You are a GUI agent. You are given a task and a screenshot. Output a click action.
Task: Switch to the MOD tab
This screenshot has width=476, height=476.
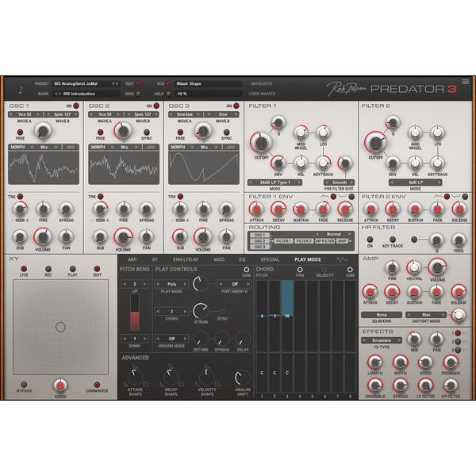pyautogui.click(x=219, y=259)
